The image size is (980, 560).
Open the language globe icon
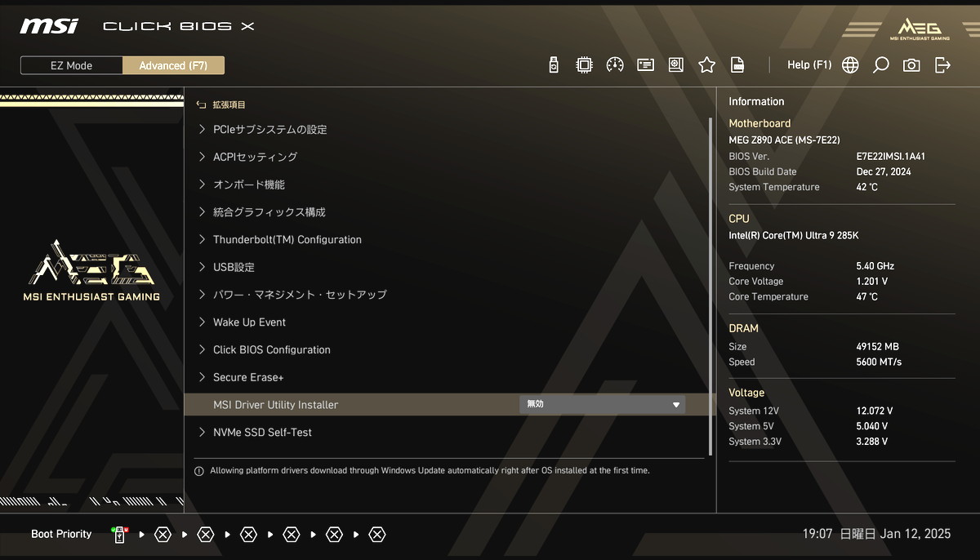[x=850, y=65]
